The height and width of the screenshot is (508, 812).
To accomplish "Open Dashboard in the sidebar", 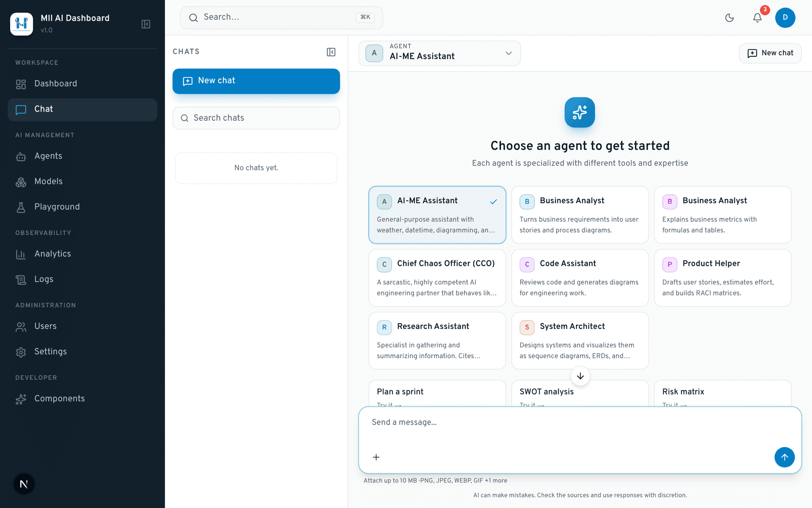I will (x=82, y=84).
